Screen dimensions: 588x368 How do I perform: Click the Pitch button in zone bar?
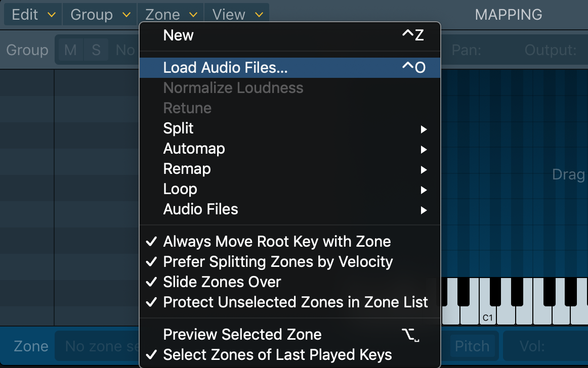pyautogui.click(x=472, y=346)
